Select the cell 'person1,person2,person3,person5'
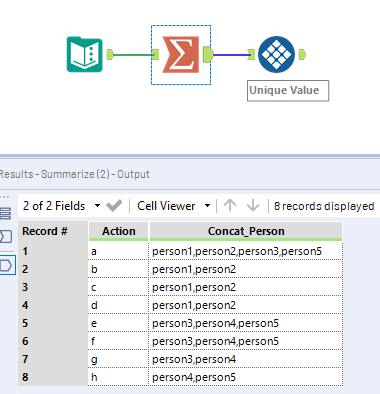 246,251
